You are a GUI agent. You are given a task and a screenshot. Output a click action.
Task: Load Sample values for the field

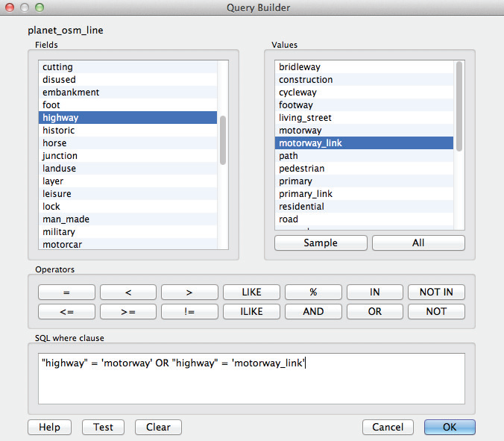click(x=321, y=243)
